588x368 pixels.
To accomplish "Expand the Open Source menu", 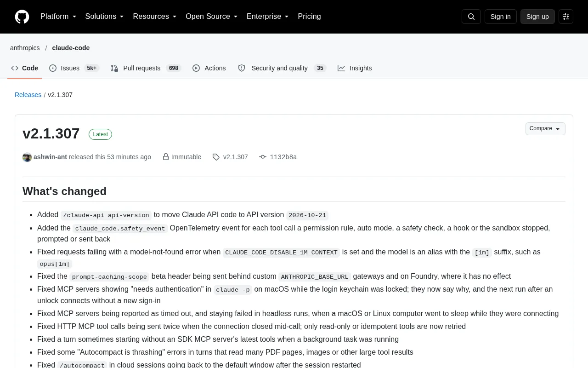I will tap(212, 17).
